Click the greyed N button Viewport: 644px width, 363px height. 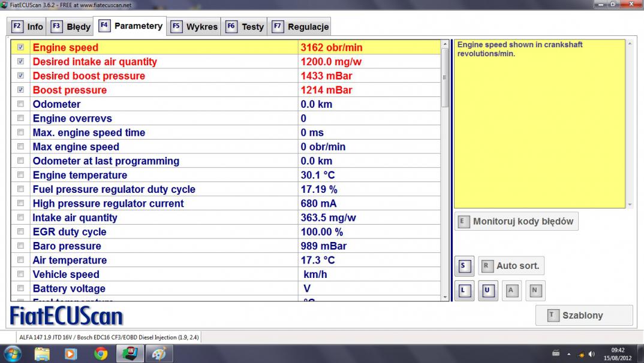click(x=534, y=291)
